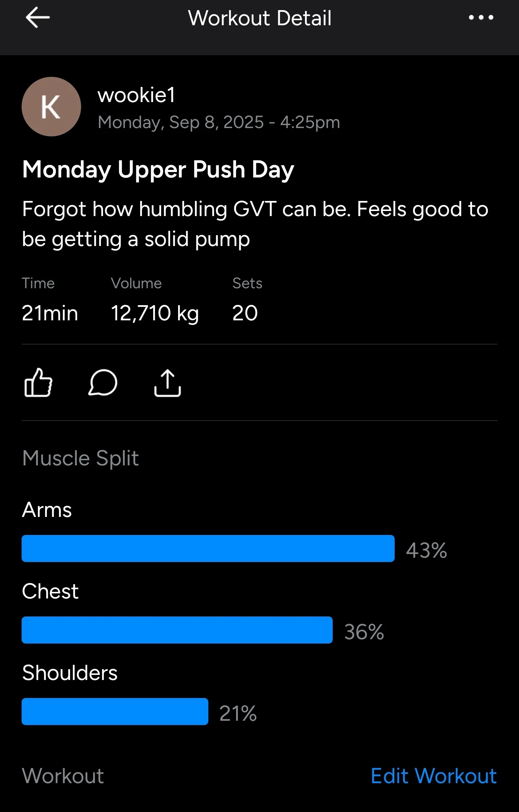The image size is (519, 812).
Task: Tap the back arrow icon
Action: point(38,17)
